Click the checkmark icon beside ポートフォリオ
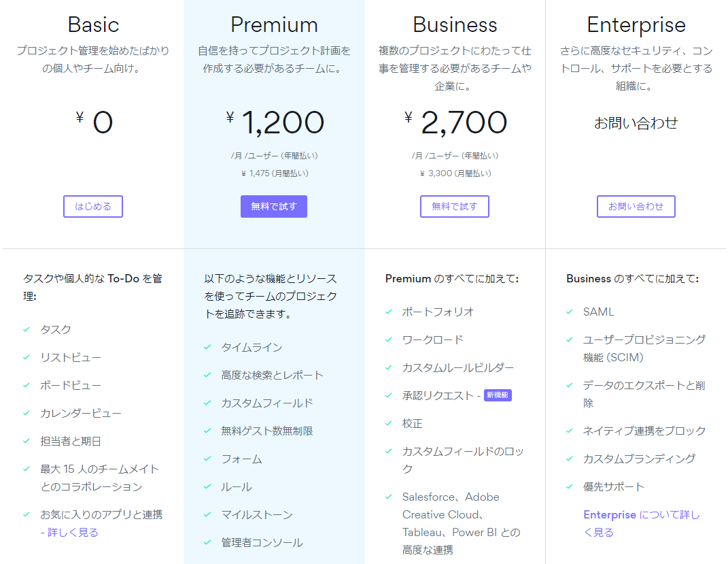The width and height of the screenshot is (728, 564). (x=389, y=312)
